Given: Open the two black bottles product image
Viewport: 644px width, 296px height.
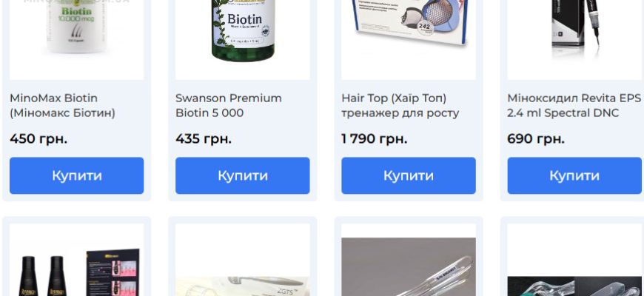Looking at the screenshot, I should (77, 260).
